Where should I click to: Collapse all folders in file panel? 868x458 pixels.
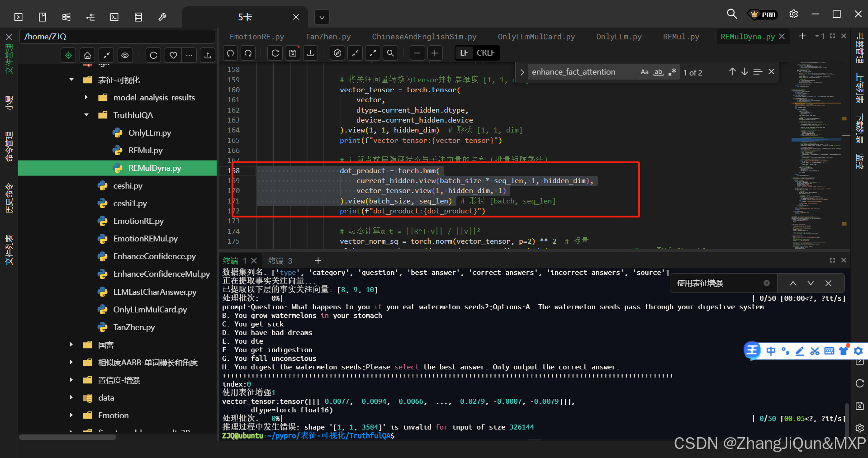pyautogui.click(x=106, y=55)
